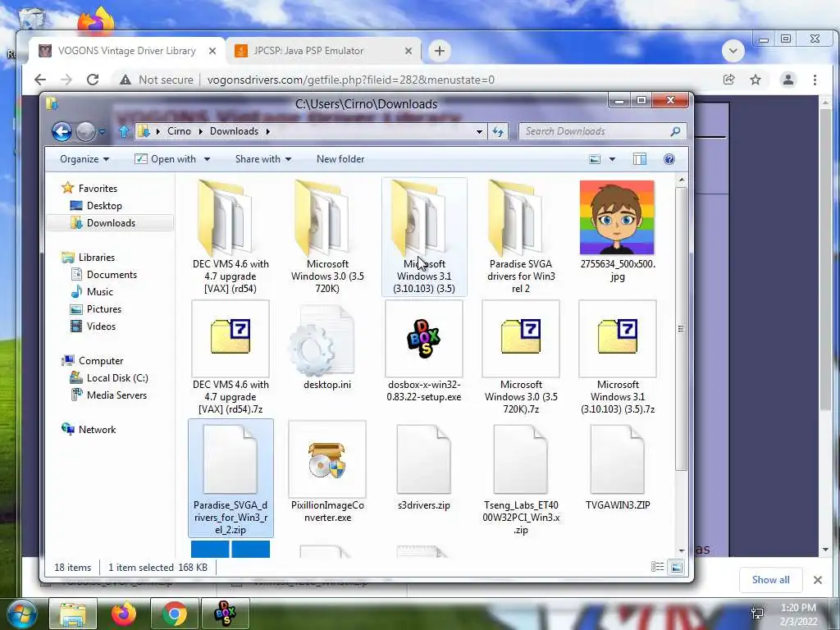Open Chrome's three-dot menu
The height and width of the screenshot is (630, 840).
pos(815,80)
